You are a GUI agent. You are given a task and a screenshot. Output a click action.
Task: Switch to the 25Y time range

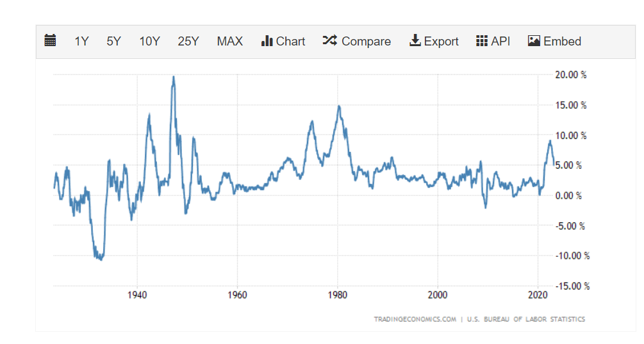[188, 42]
